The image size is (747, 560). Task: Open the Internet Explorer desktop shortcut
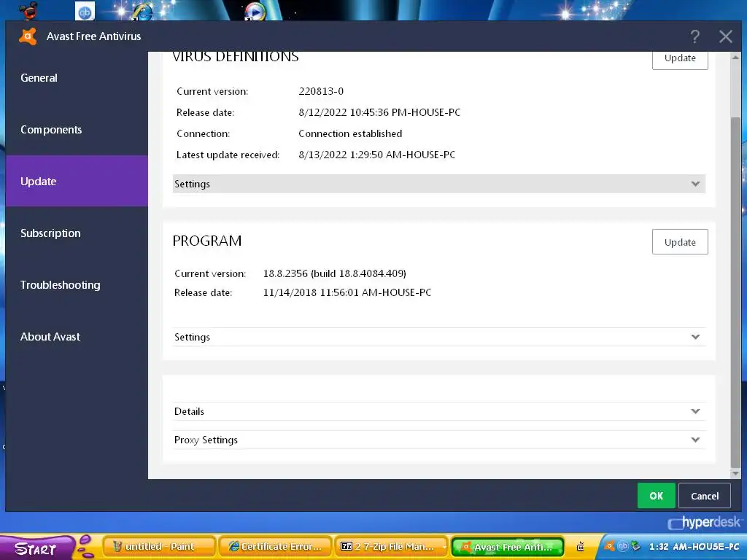142,11
